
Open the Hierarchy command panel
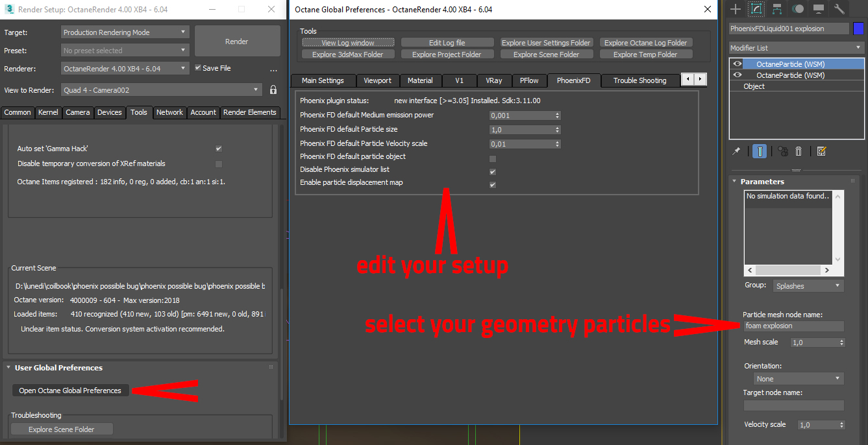tap(776, 9)
